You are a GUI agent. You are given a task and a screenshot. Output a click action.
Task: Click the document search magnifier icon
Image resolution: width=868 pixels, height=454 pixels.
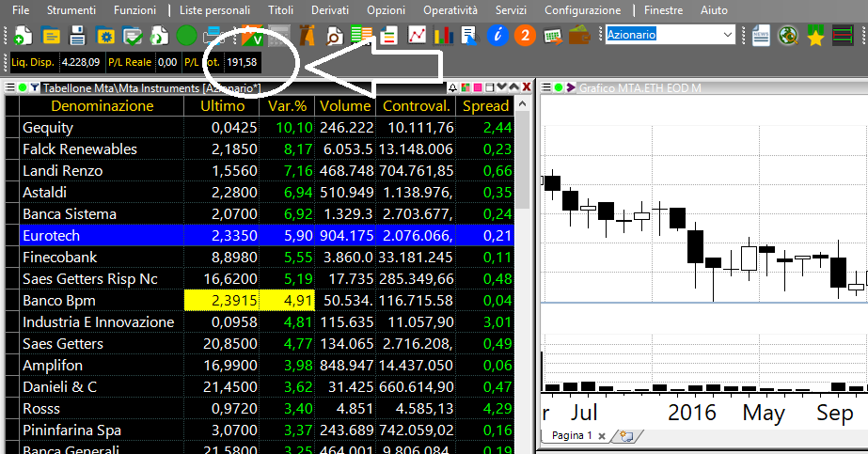tap(334, 36)
